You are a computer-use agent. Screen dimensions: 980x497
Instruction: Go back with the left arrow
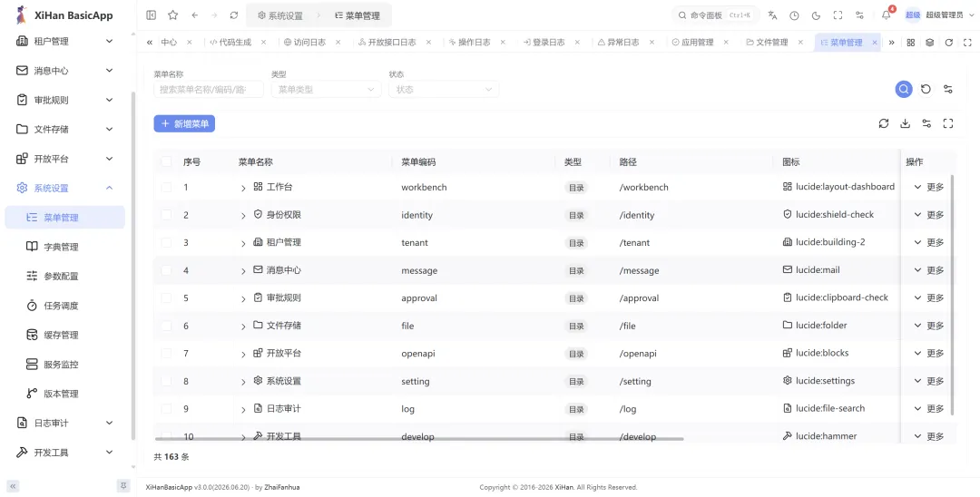[x=194, y=15]
